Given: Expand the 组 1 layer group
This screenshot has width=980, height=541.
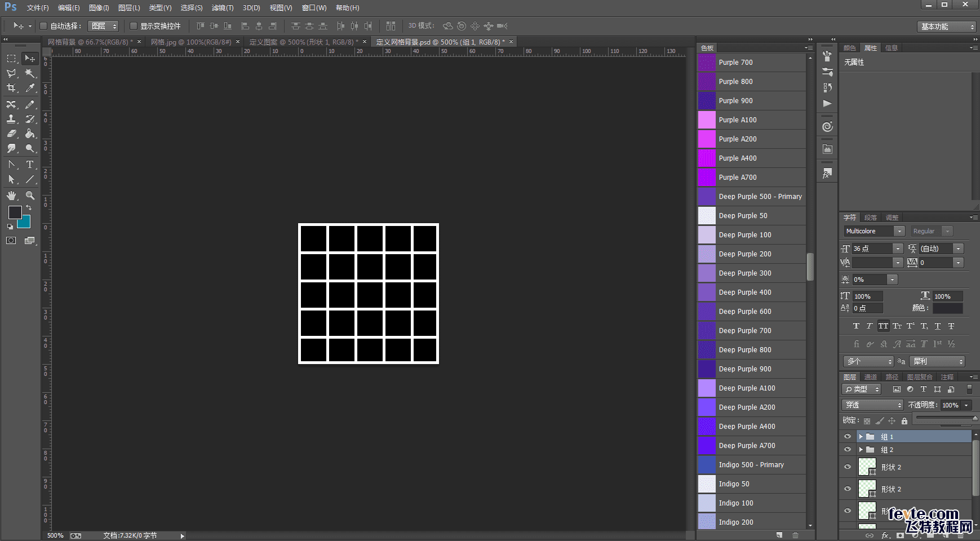Looking at the screenshot, I should [861, 437].
